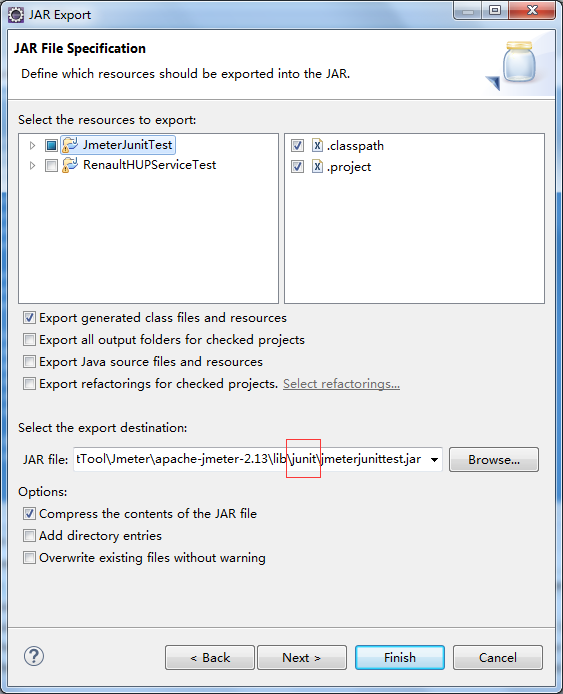Enable Export Java source files and resources
The width and height of the screenshot is (563, 694).
point(29,362)
